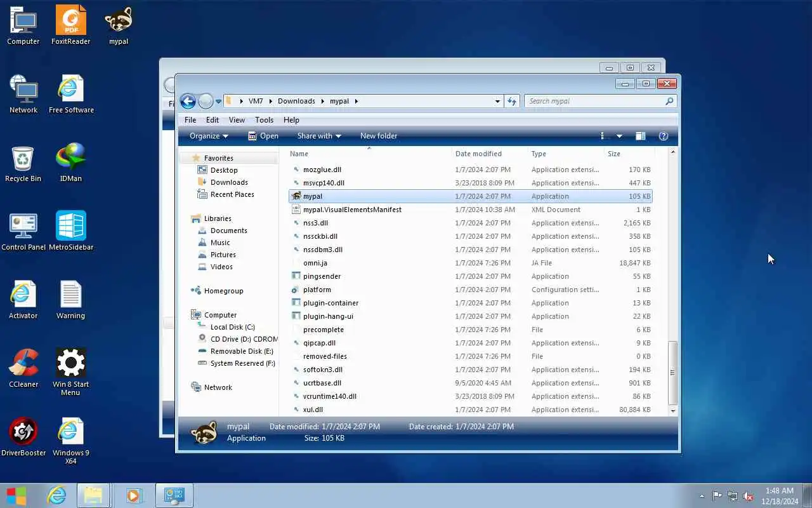The image size is (812, 508).
Task: Select the Recycle Bin icon
Action: coord(23,163)
